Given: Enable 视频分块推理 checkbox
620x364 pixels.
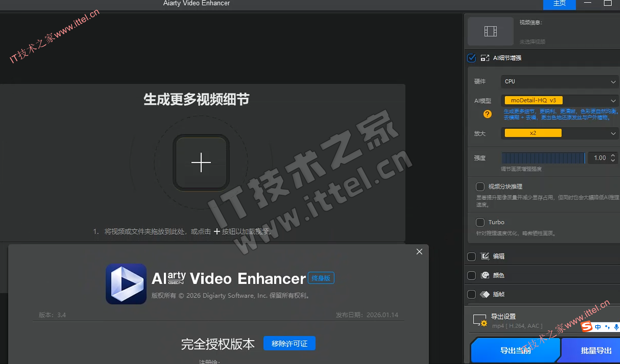Looking at the screenshot, I should (480, 187).
